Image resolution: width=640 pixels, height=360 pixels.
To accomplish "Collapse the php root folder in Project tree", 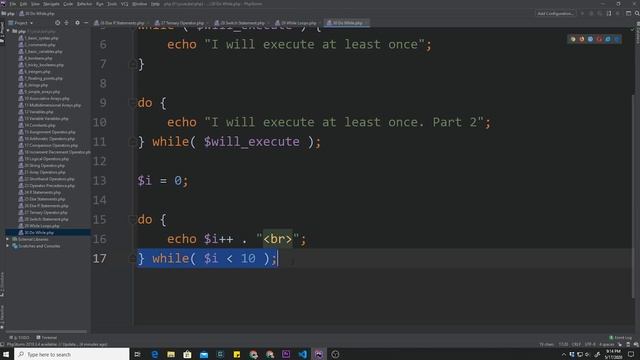I will (9, 31).
